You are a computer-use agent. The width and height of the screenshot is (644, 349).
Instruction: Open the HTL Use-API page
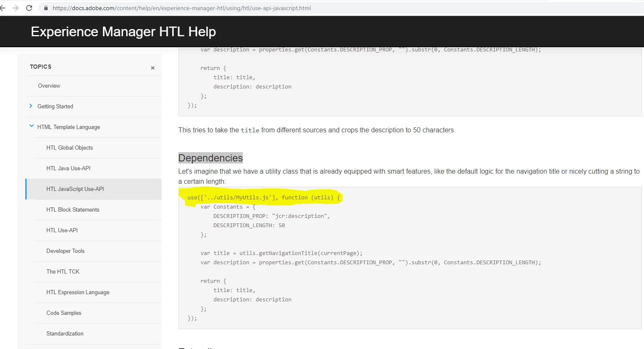point(62,231)
